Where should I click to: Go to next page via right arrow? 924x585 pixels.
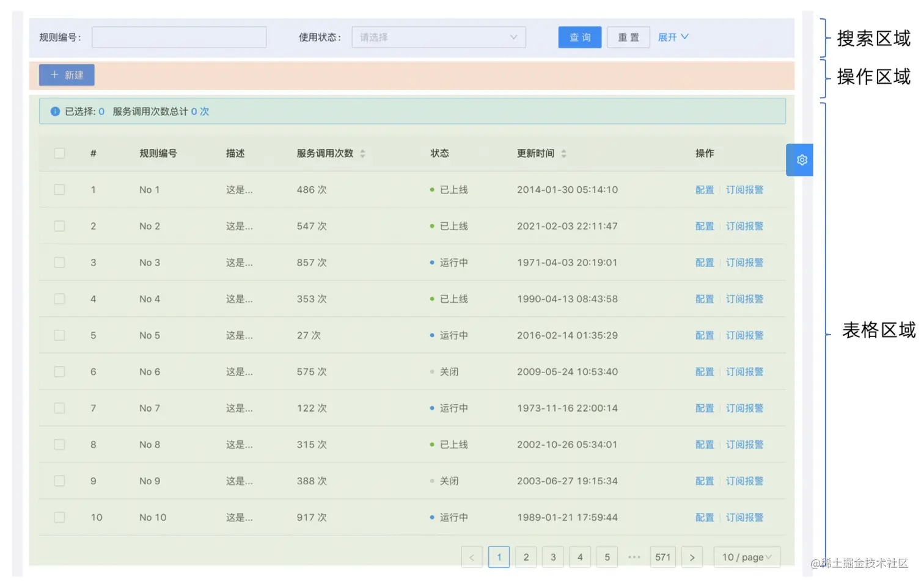click(x=692, y=556)
